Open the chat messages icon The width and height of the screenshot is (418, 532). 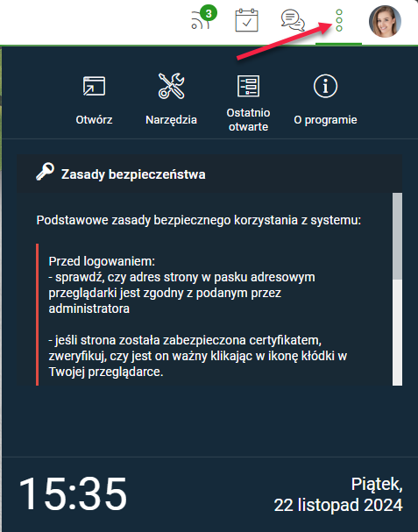click(x=293, y=20)
